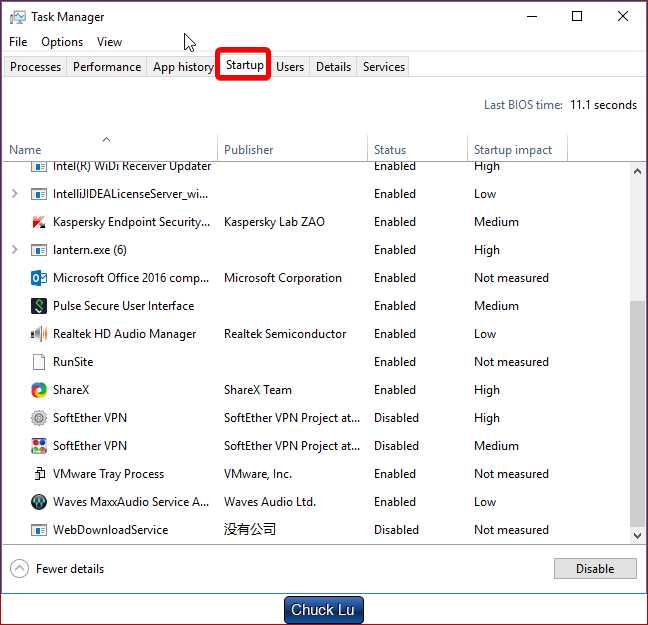Screen dimensions: 648x625
Task: Click the RunSite blank file icon
Action: coord(39,362)
